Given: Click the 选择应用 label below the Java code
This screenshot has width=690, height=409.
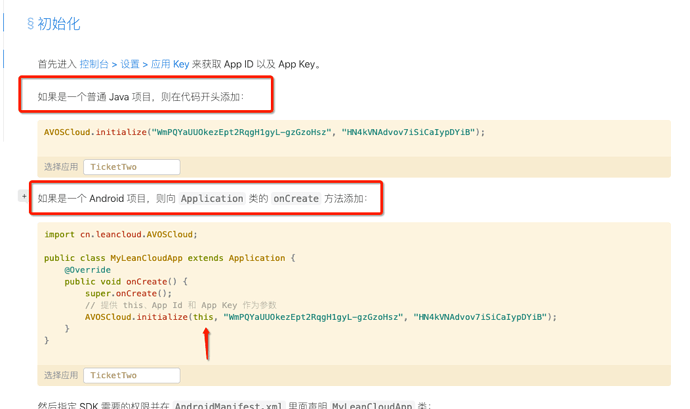Looking at the screenshot, I should pyautogui.click(x=61, y=167).
